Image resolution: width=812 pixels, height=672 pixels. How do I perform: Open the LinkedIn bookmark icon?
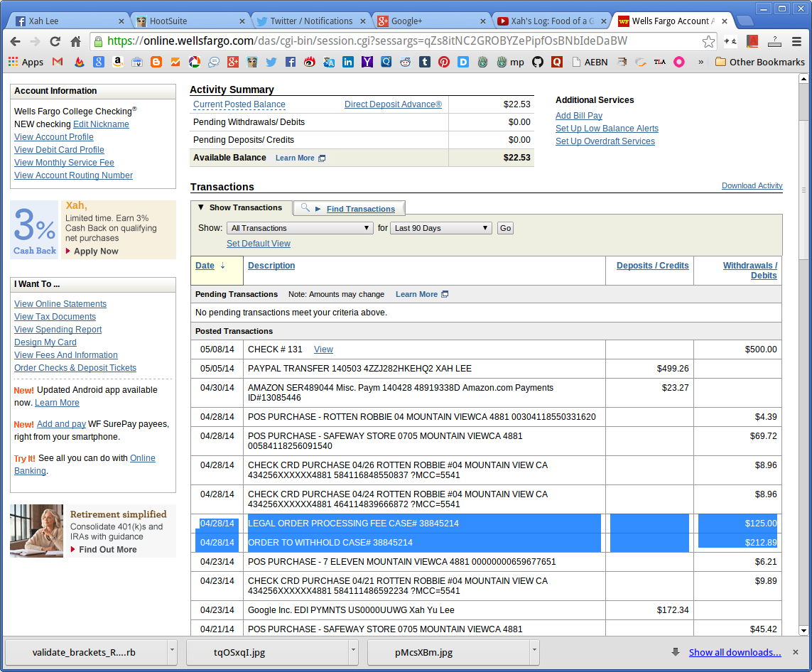[x=348, y=62]
